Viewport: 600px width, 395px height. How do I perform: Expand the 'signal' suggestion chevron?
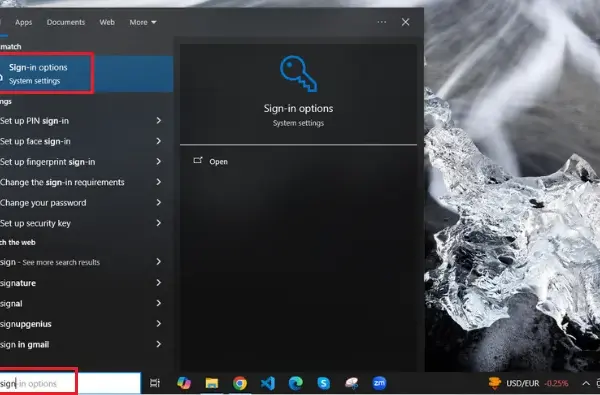click(158, 303)
